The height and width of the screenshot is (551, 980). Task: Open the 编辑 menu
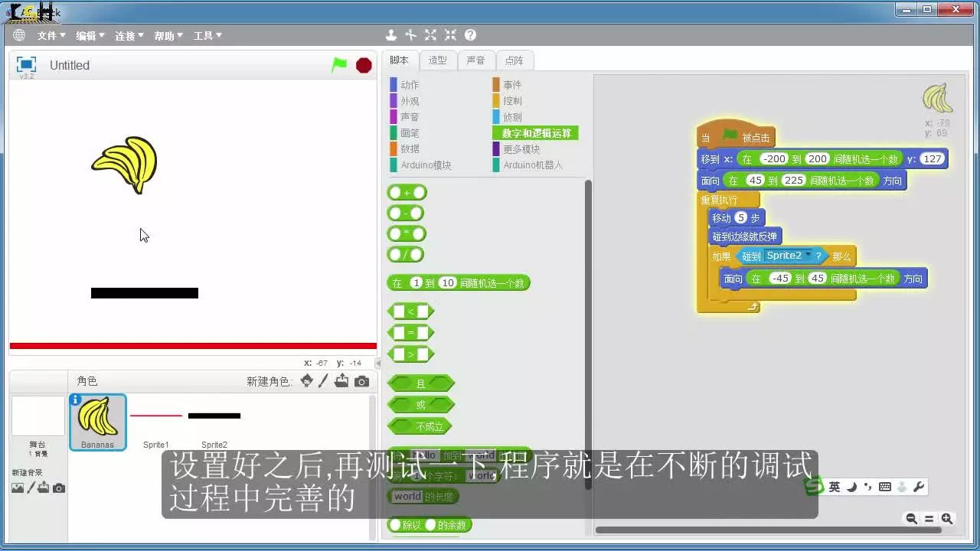[x=90, y=36]
